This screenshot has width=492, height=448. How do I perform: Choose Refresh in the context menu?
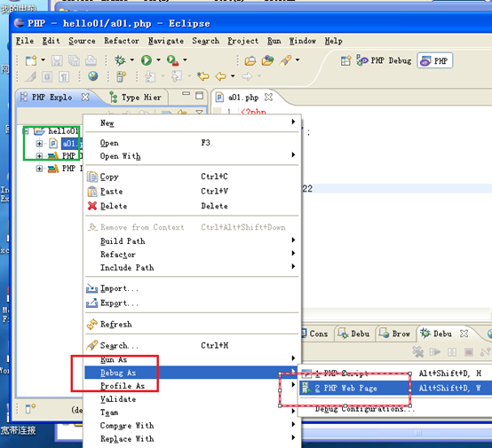click(x=192, y=324)
